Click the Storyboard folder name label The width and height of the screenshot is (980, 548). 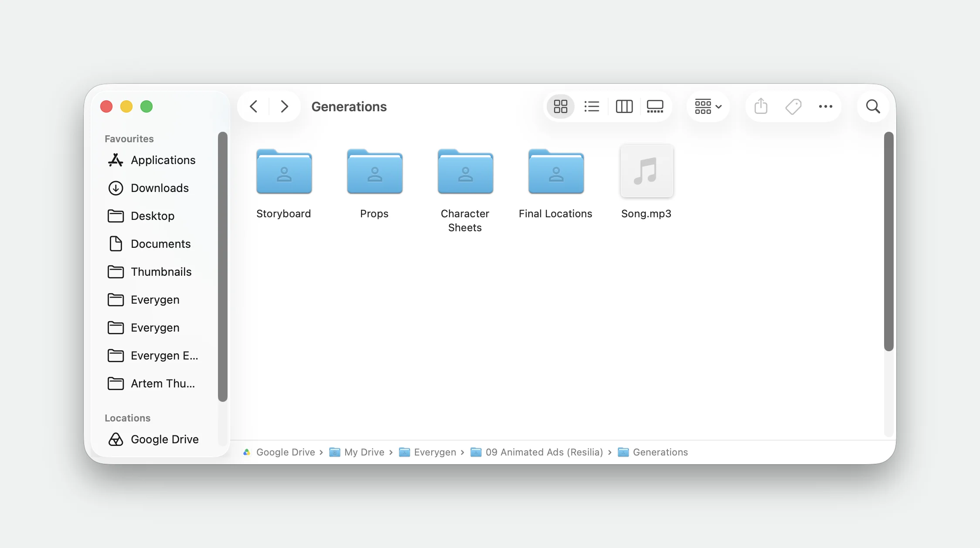click(284, 214)
